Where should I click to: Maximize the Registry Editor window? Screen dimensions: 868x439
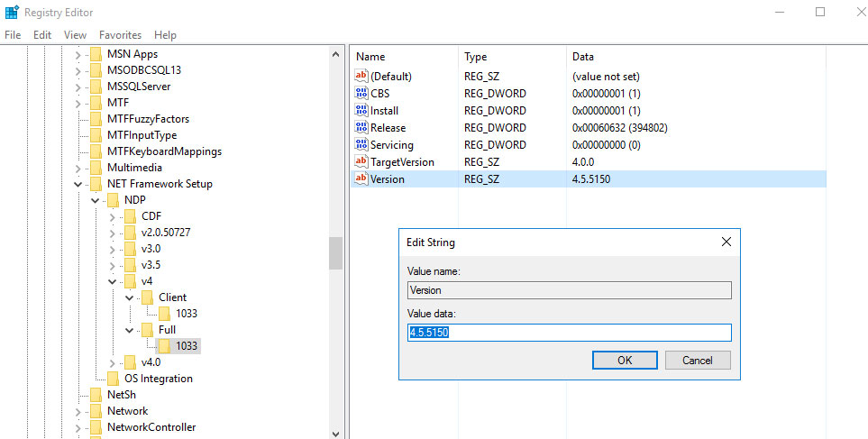[820, 12]
